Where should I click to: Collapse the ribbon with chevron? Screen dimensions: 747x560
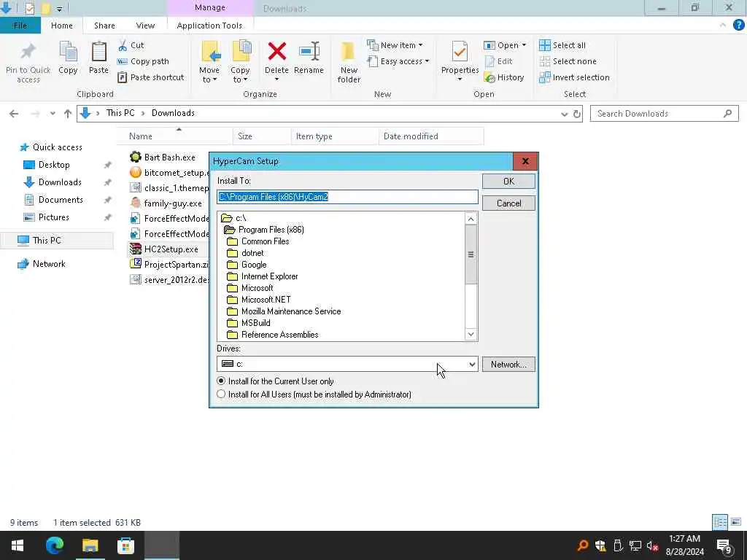coord(723,26)
